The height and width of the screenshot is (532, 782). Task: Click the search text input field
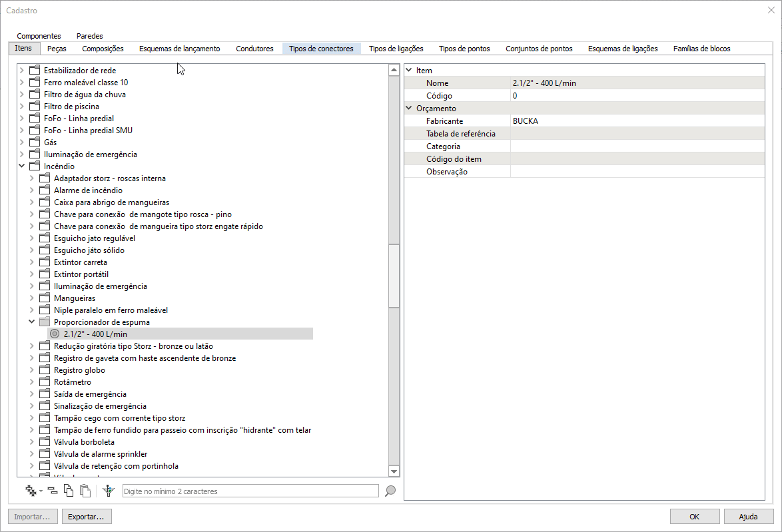click(250, 491)
